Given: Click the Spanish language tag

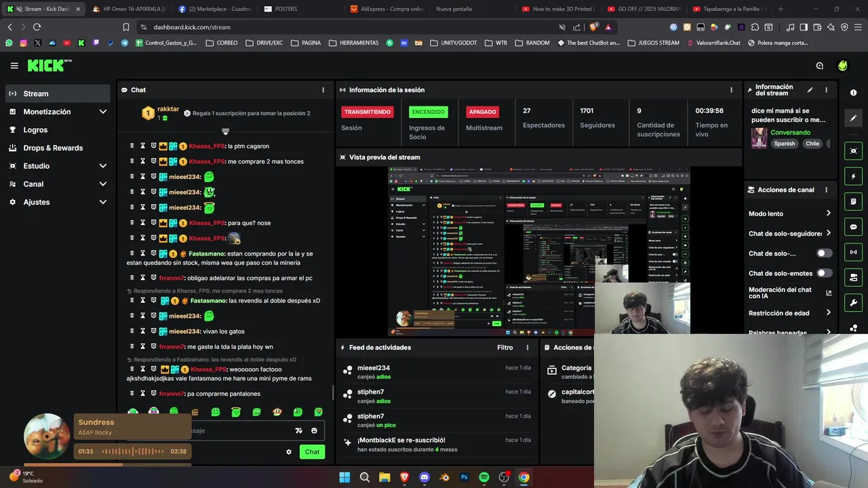Looking at the screenshot, I should (785, 144).
